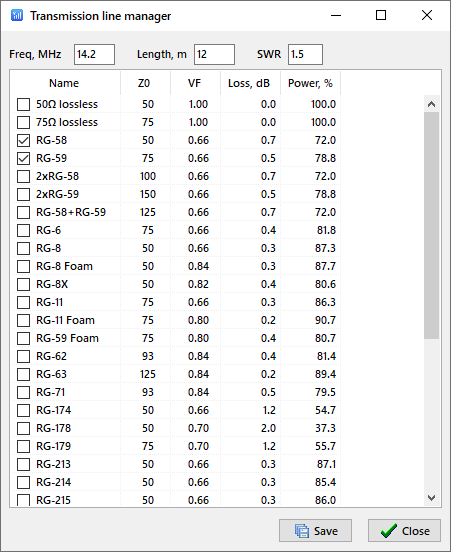Uncheck the RG-58 checkbox

pyautogui.click(x=24, y=140)
